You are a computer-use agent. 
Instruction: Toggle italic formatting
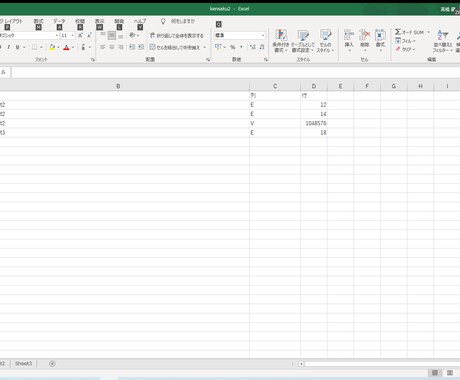click(9, 47)
